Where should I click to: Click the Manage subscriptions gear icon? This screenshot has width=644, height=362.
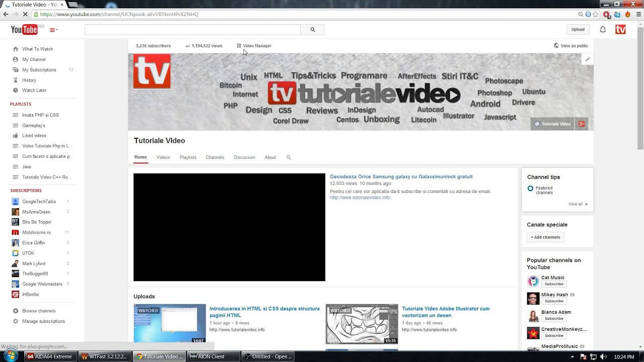tap(16, 321)
